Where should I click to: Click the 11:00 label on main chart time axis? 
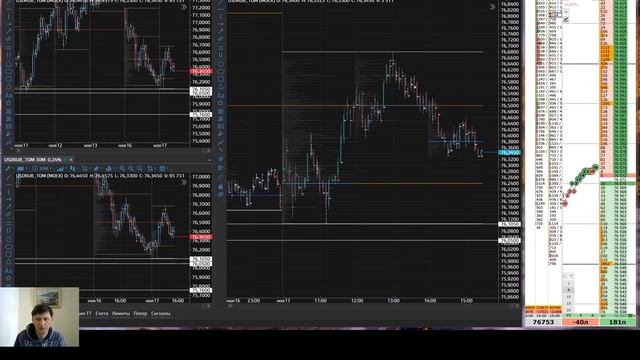(320, 300)
